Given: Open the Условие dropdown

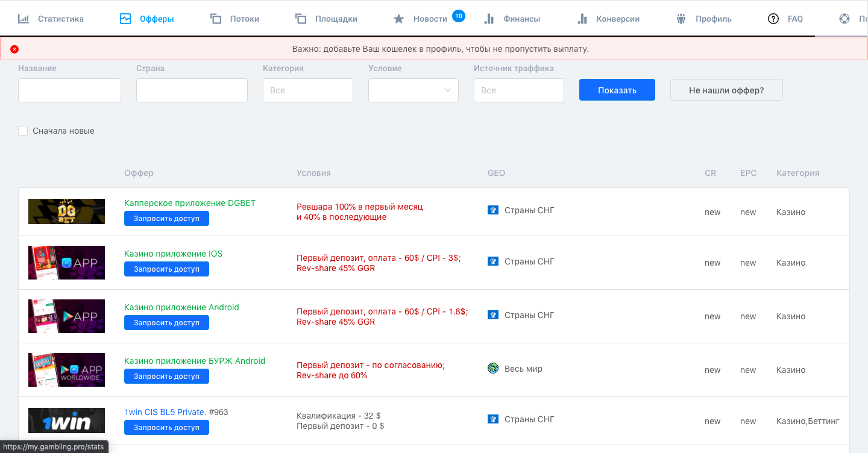Looking at the screenshot, I should tap(414, 90).
